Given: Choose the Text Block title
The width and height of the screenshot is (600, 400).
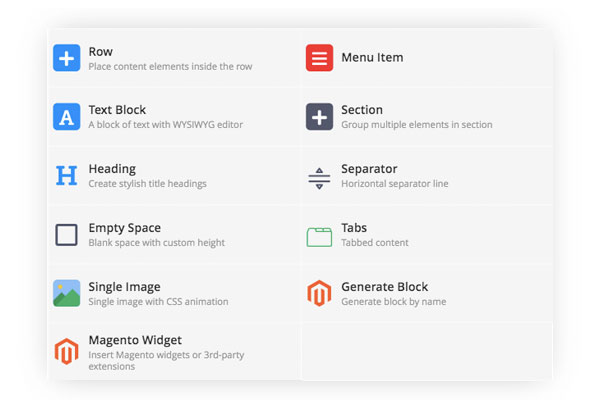Looking at the screenshot, I should pos(117,110).
